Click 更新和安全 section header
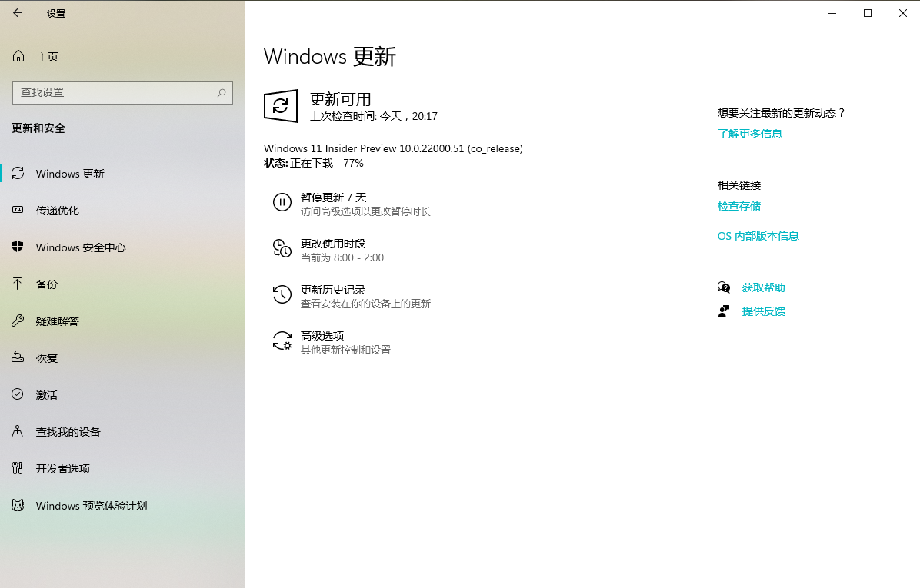The image size is (920, 588). point(38,128)
